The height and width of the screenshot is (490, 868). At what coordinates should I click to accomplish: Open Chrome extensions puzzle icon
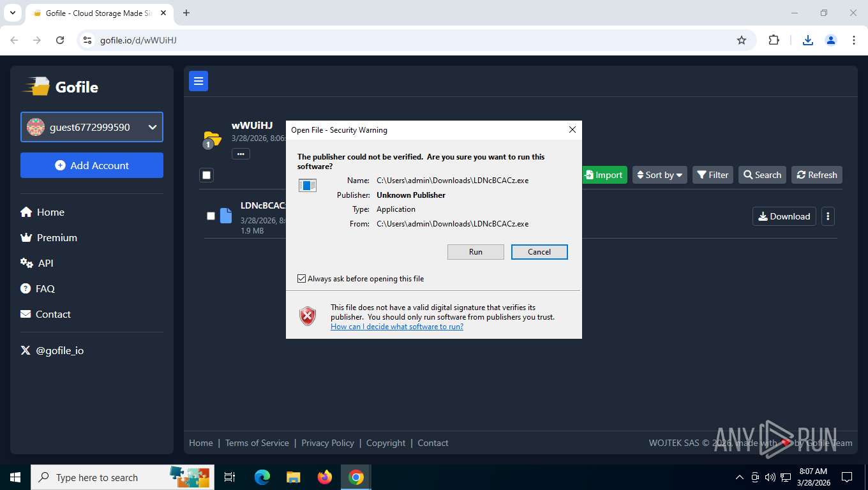pyautogui.click(x=774, y=40)
